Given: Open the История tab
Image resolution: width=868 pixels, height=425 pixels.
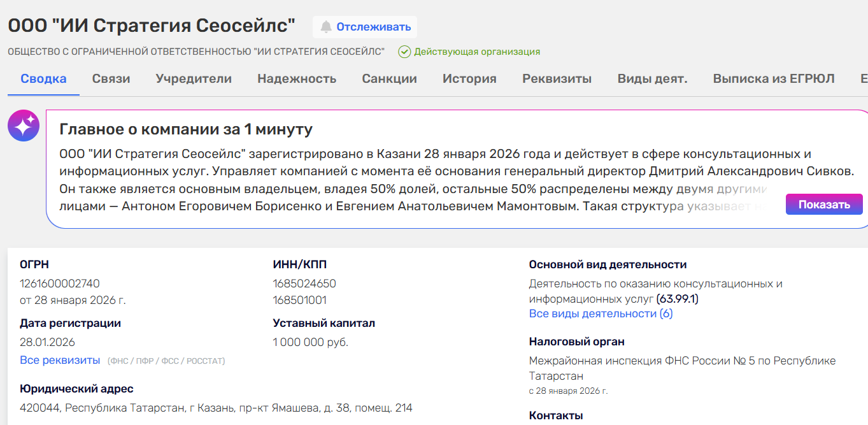Looking at the screenshot, I should pyautogui.click(x=469, y=79).
